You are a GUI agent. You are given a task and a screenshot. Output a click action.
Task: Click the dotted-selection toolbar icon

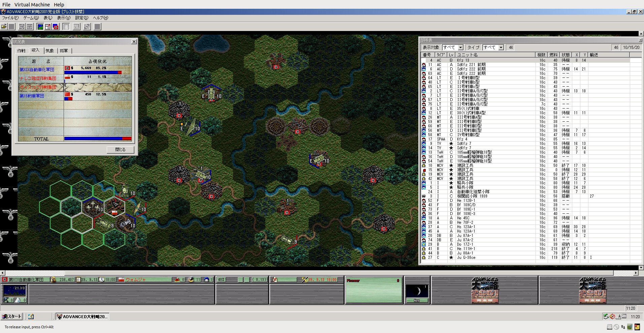[x=30, y=27]
